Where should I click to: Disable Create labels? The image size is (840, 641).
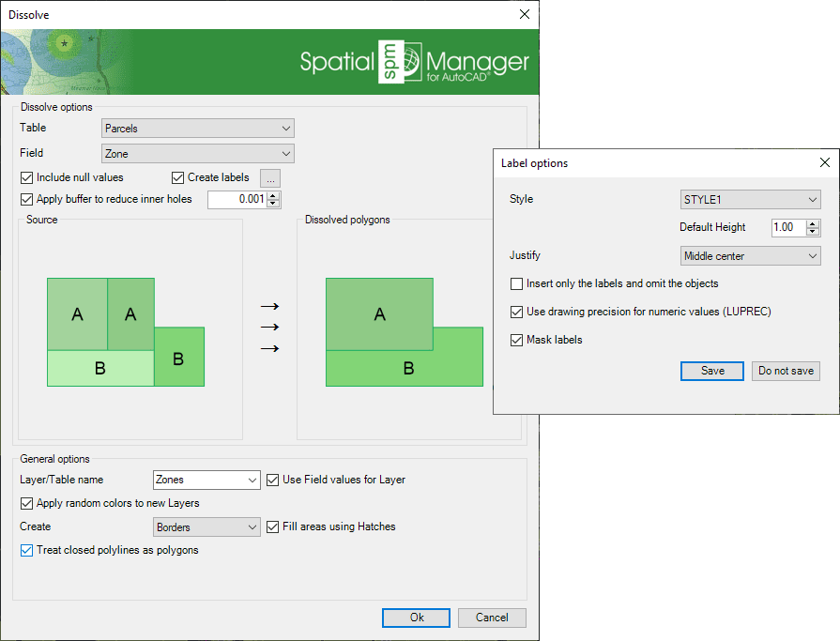(x=177, y=177)
